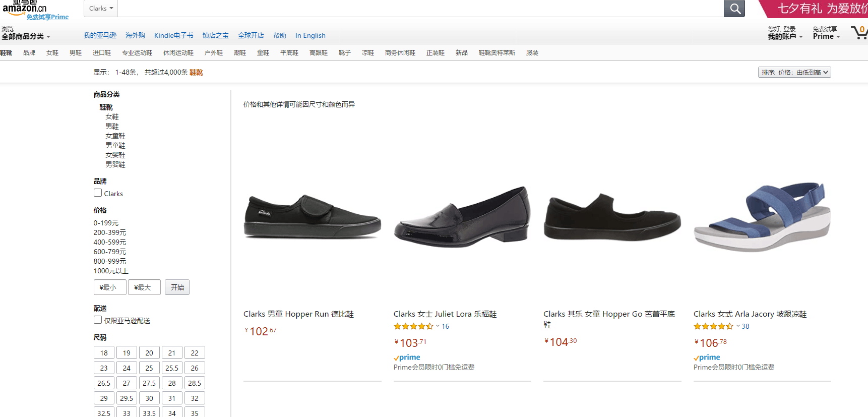Screen dimensions: 868x417
Task: Click 16 reviews count link
Action: [x=445, y=326]
